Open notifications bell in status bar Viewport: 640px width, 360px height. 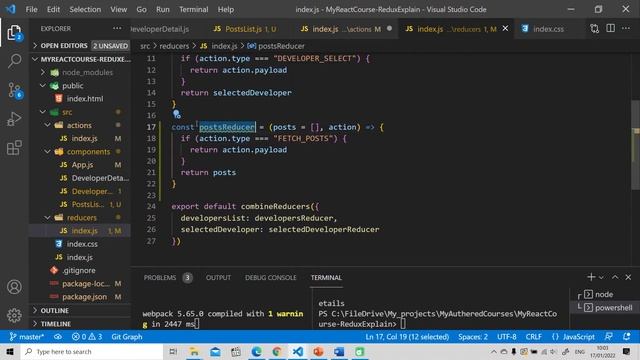(627, 337)
